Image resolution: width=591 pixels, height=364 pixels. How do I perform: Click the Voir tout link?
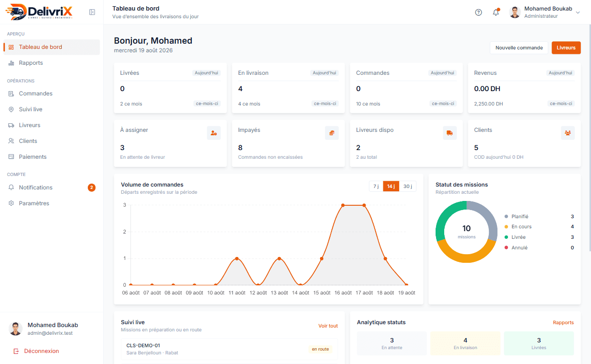328,326
